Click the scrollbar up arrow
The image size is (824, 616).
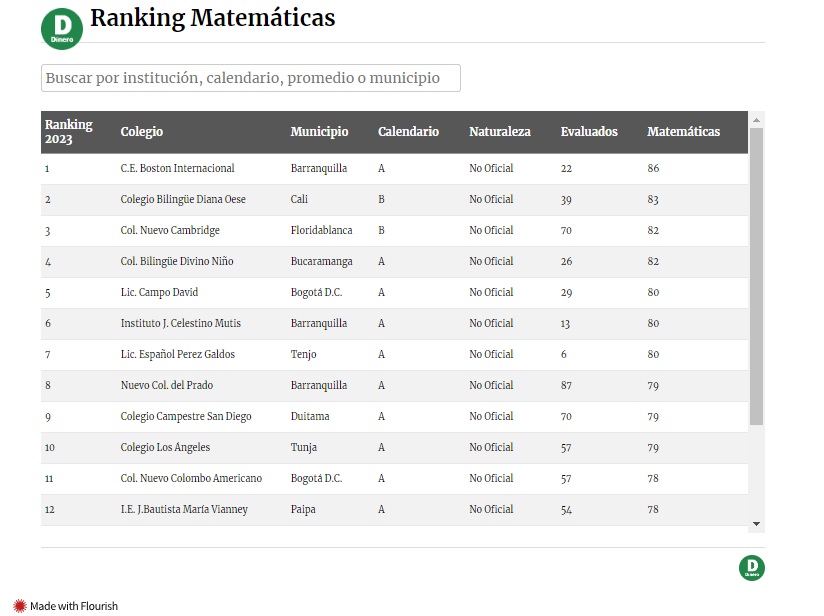click(756, 119)
